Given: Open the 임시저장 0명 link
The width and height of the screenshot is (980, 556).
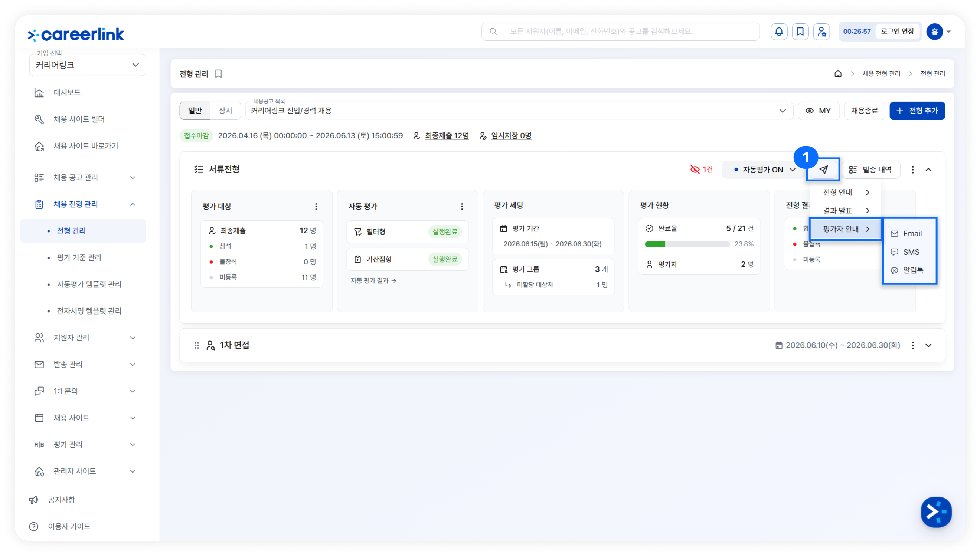Looking at the screenshot, I should [511, 136].
